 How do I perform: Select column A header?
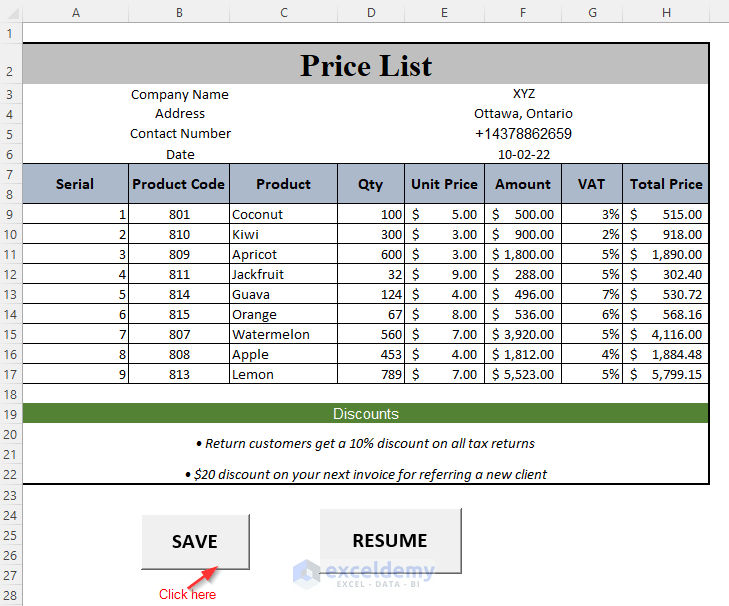click(x=76, y=13)
